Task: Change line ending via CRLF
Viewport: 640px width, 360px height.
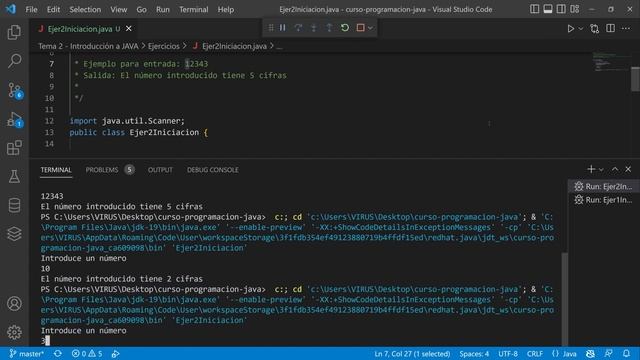Action: pyautogui.click(x=535, y=354)
